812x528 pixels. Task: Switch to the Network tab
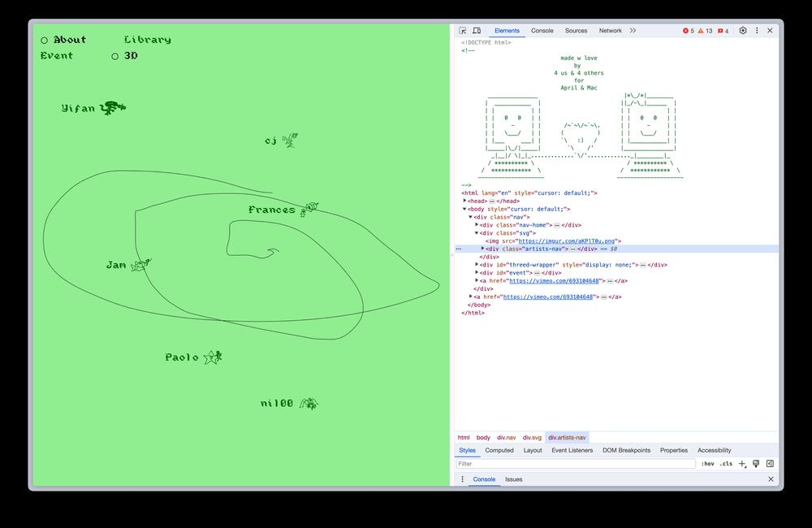[610, 31]
